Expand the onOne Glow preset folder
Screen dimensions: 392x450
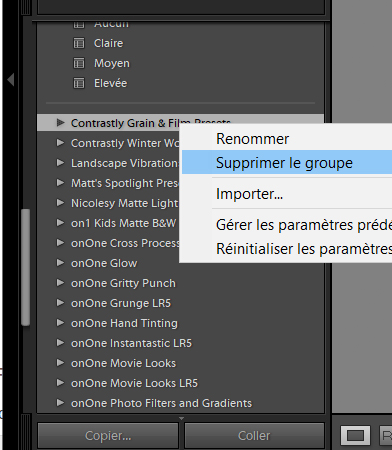pos(60,263)
